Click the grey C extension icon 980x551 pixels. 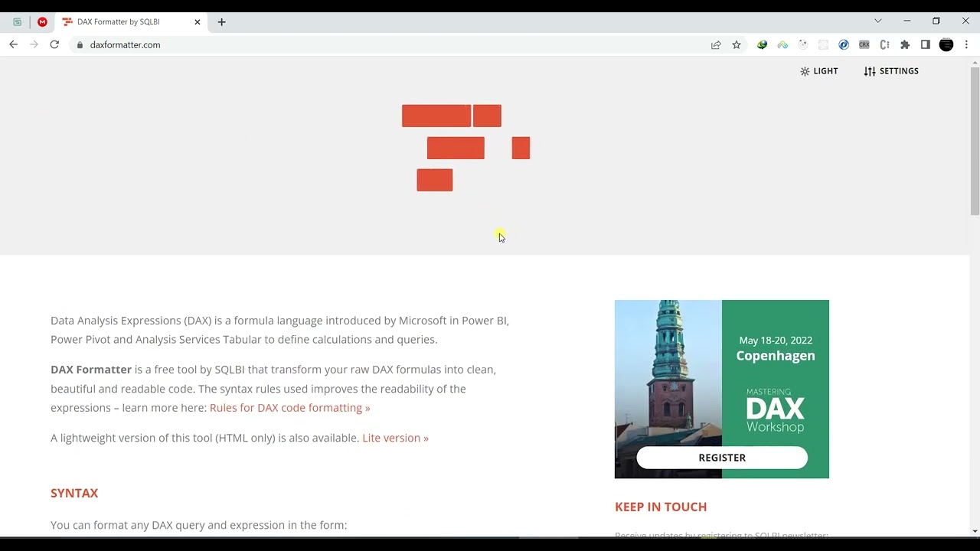point(884,44)
